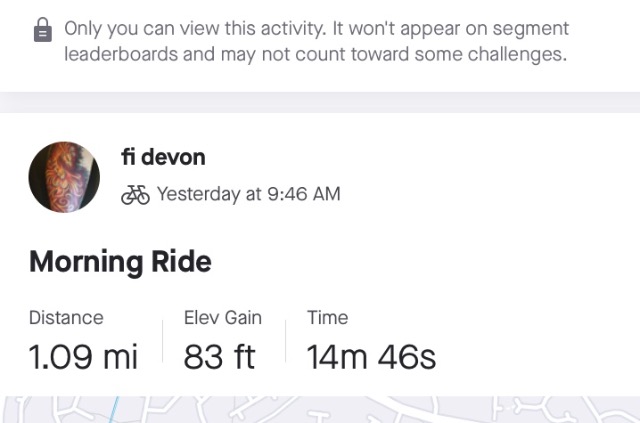Select the Distance stat label

tap(66, 318)
